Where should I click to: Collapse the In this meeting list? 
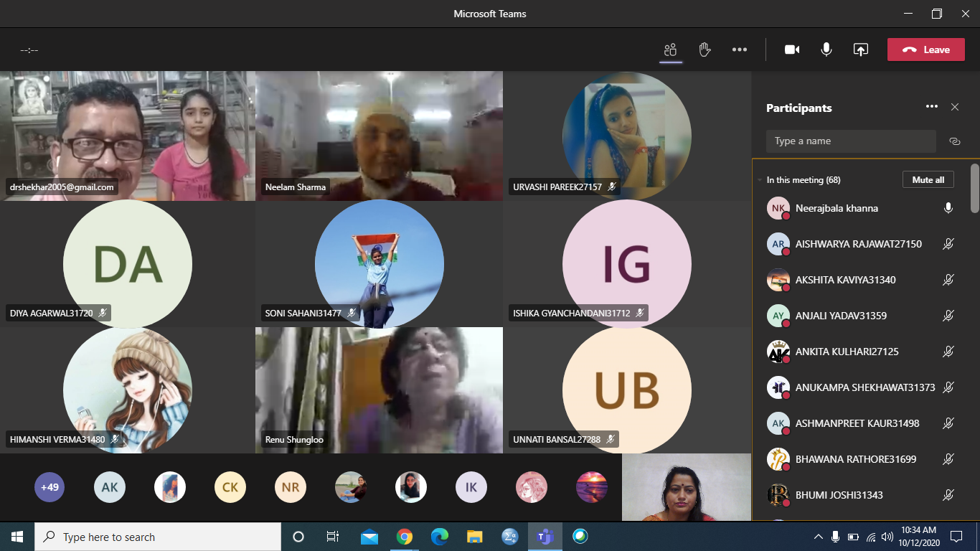760,180
